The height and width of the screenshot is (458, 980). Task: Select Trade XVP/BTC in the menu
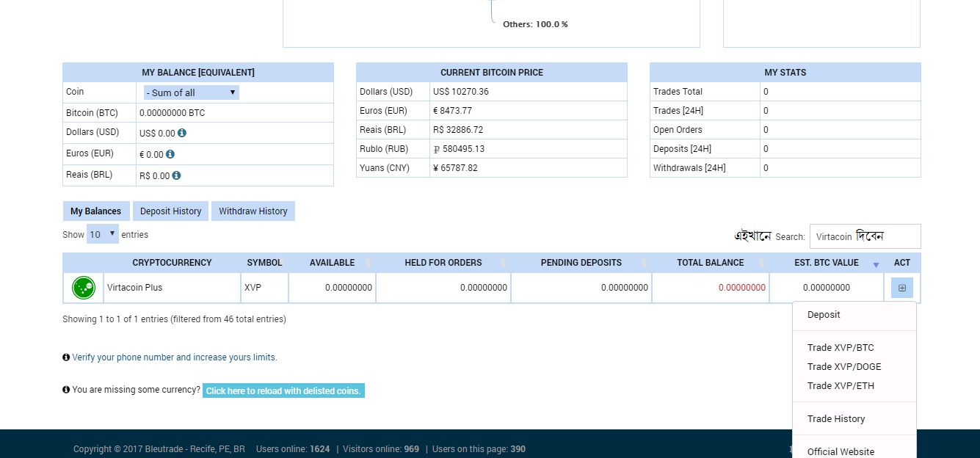(841, 348)
